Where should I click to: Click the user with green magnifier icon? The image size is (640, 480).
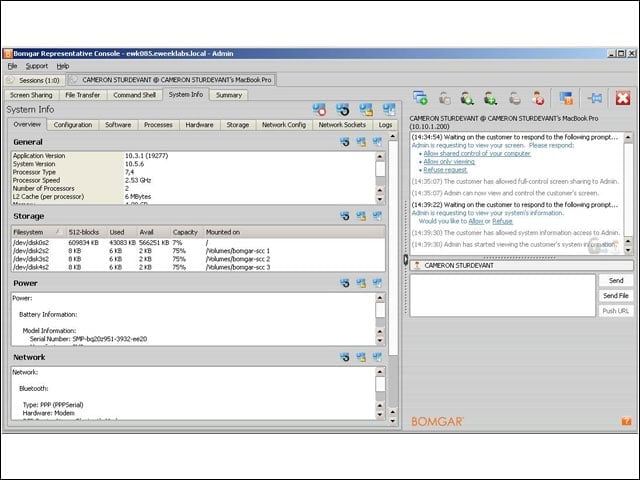(x=467, y=98)
